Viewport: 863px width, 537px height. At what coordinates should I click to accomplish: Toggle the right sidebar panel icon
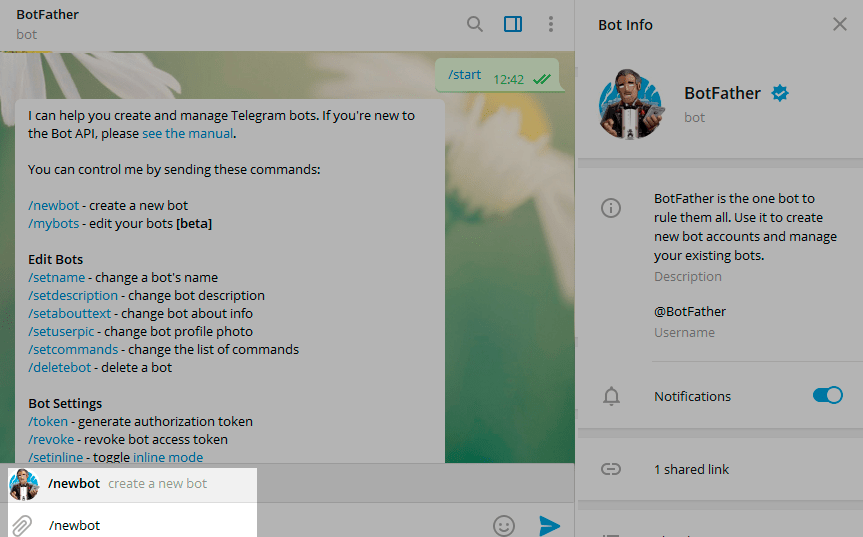point(513,24)
